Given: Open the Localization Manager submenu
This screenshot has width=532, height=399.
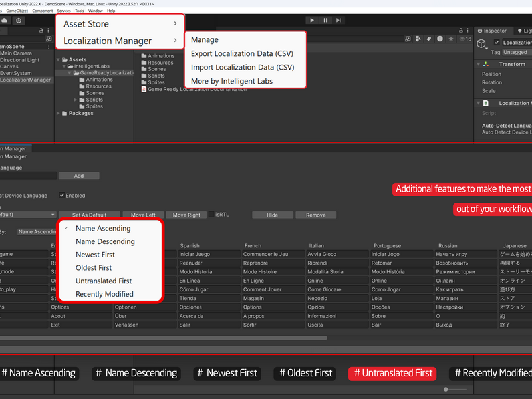Looking at the screenshot, I should coord(120,41).
